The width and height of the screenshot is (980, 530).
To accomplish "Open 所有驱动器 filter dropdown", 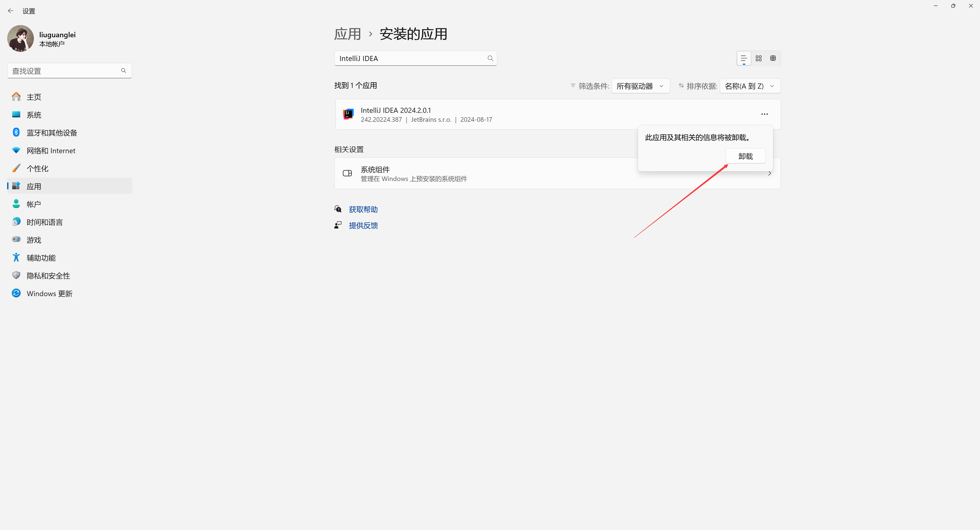I will click(640, 86).
